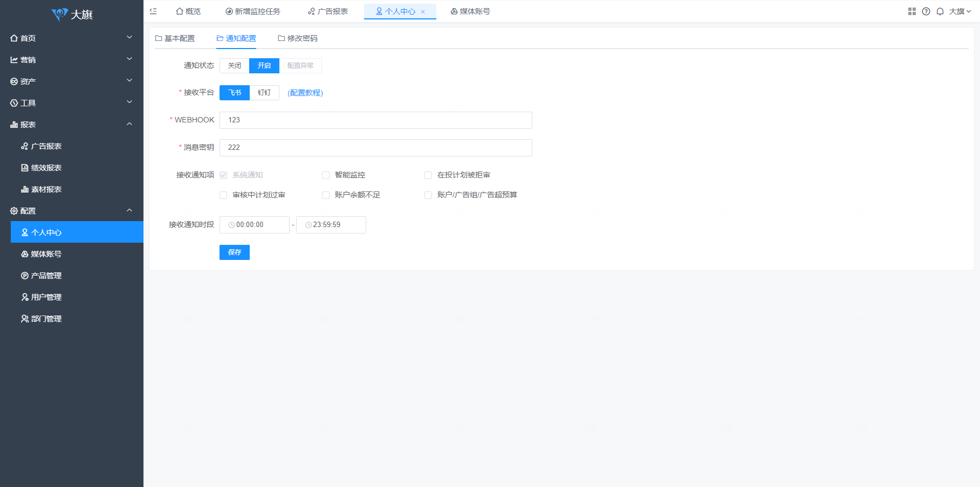Close the 个人中心 tab
This screenshot has width=980, height=487.
[423, 12]
